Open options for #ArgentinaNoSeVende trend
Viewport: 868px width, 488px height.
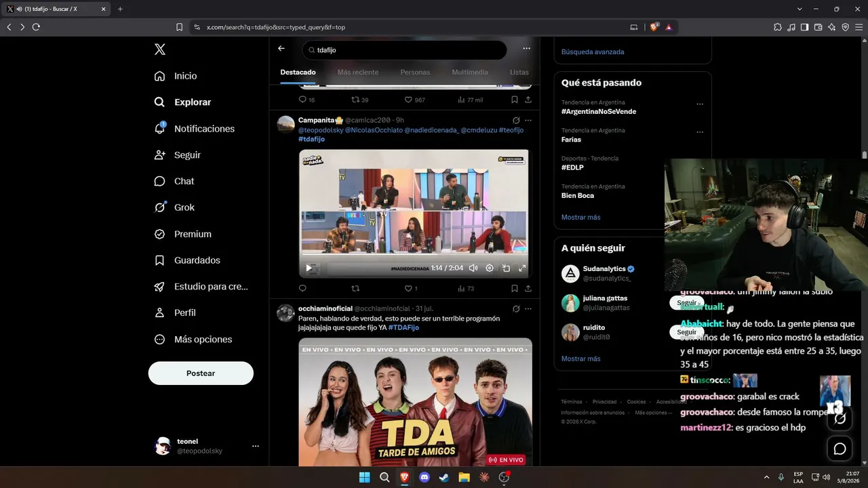[x=700, y=104]
